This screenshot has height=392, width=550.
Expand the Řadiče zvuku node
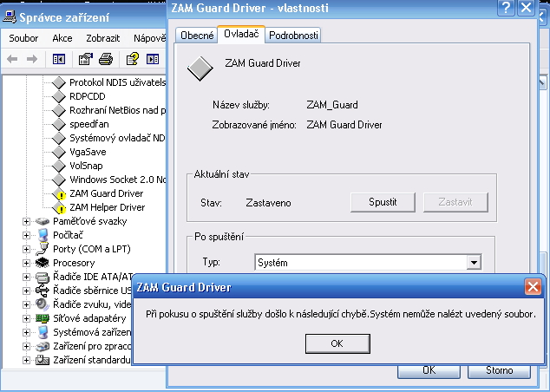(x=26, y=304)
